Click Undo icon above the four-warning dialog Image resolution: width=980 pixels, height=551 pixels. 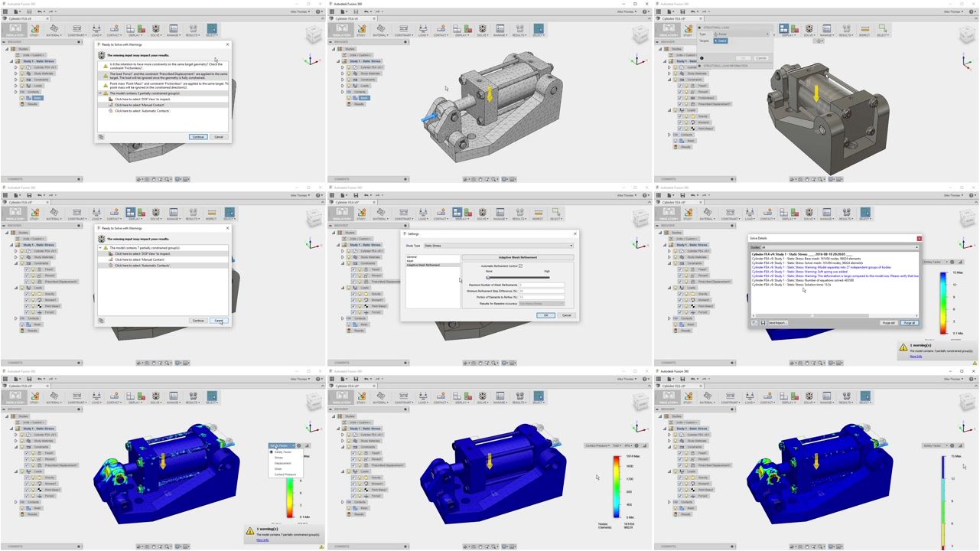(x=40, y=11)
